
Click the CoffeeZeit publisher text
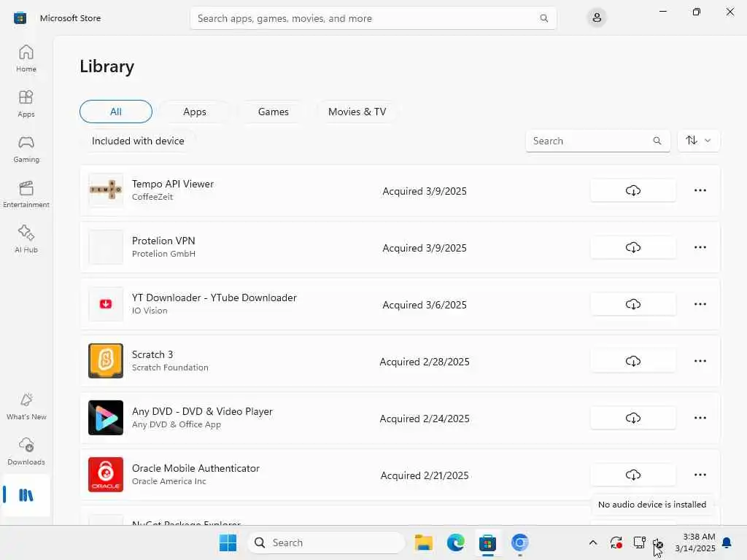[152, 197]
